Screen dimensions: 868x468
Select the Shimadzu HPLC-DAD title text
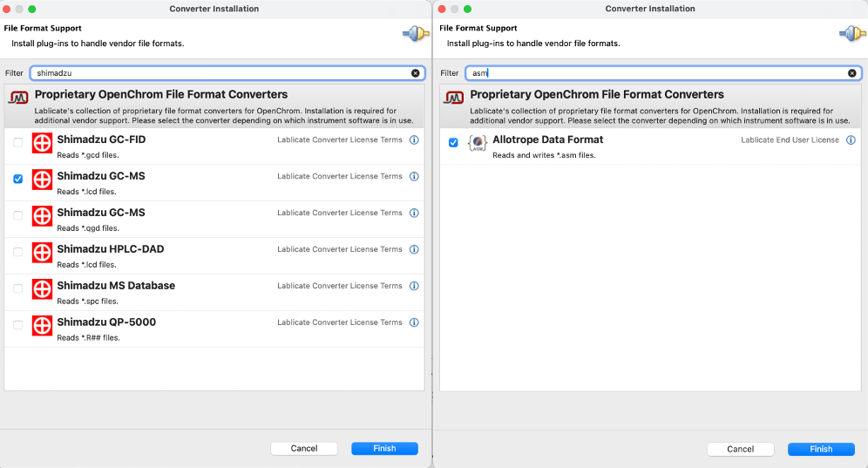point(111,249)
